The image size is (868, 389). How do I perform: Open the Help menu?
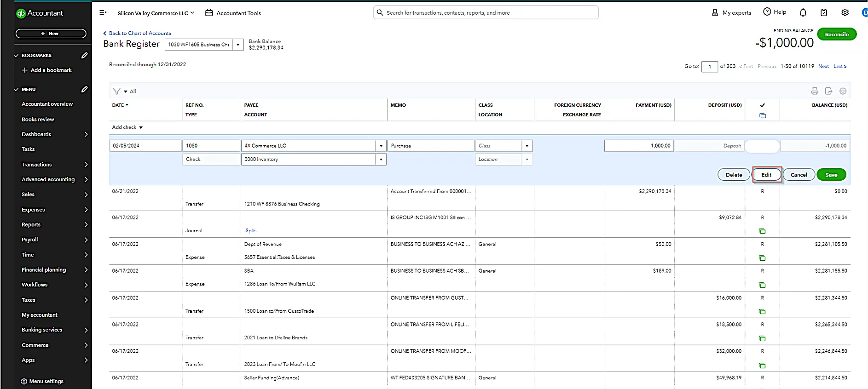click(775, 12)
